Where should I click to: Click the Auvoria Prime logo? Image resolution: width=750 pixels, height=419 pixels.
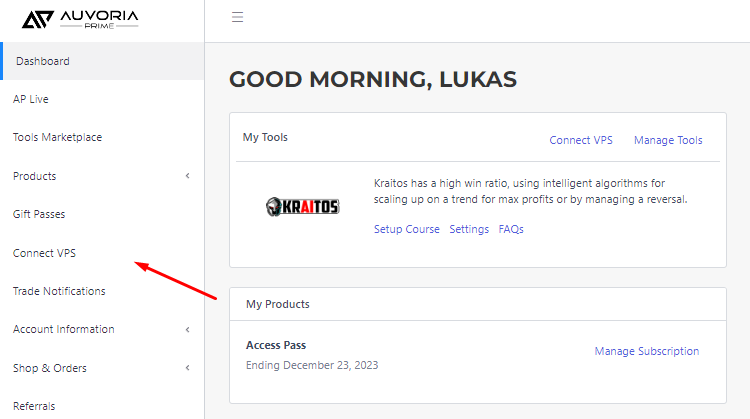pos(80,19)
